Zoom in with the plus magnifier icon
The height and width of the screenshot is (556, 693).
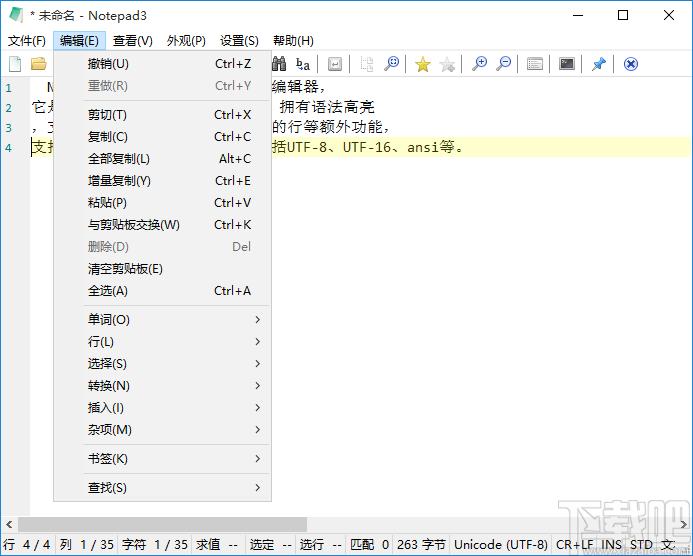[479, 64]
